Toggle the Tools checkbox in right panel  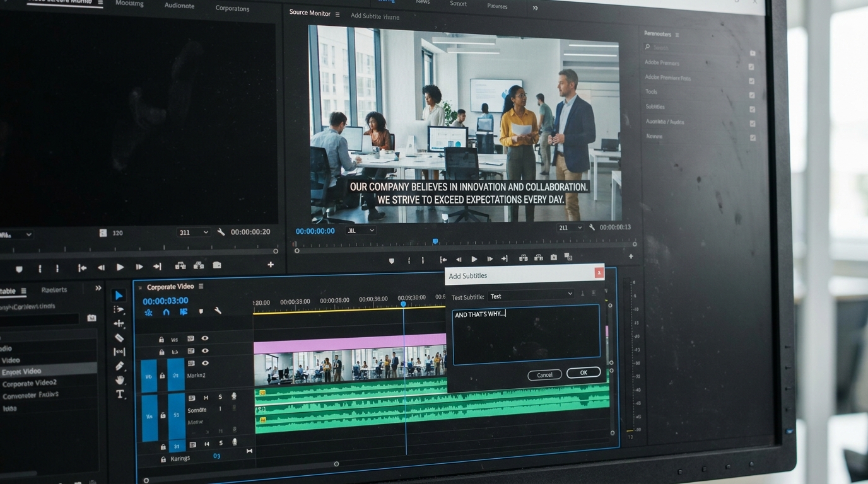pos(752,95)
